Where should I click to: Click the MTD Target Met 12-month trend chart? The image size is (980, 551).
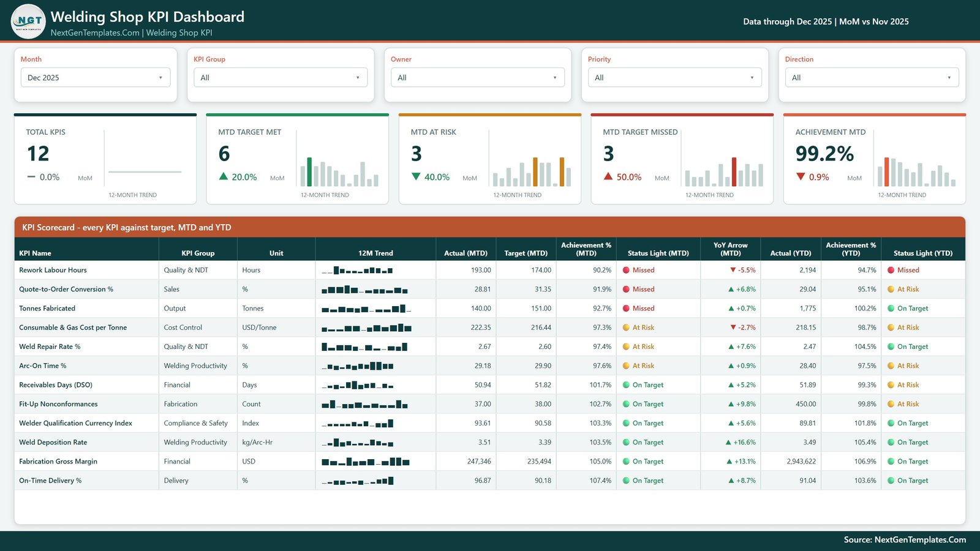pyautogui.click(x=339, y=171)
